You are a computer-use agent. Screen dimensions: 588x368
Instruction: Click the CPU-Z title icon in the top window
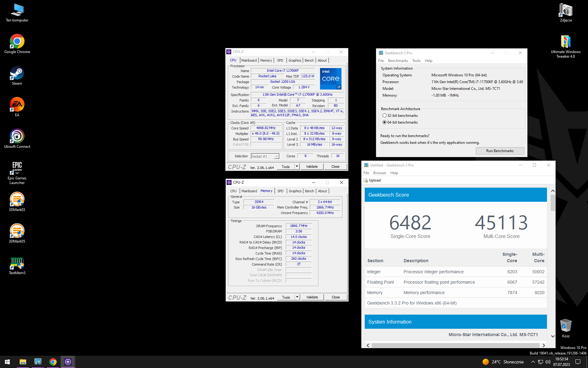[x=229, y=52]
